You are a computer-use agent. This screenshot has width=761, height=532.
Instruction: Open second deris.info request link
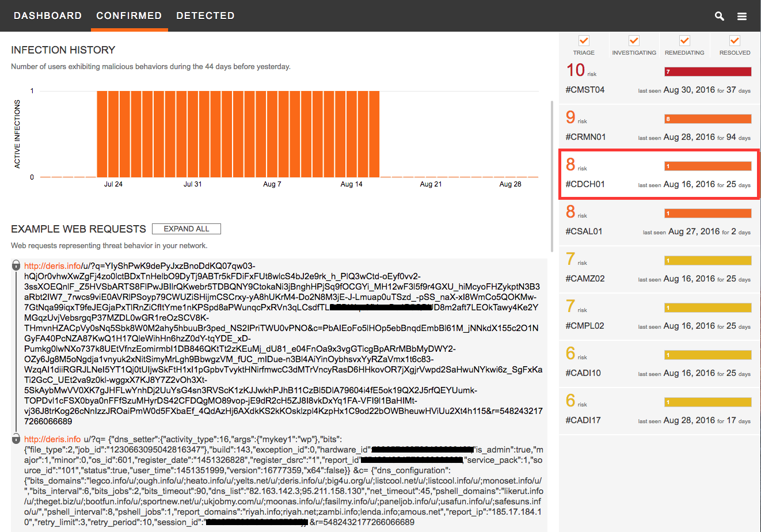pos(52,439)
